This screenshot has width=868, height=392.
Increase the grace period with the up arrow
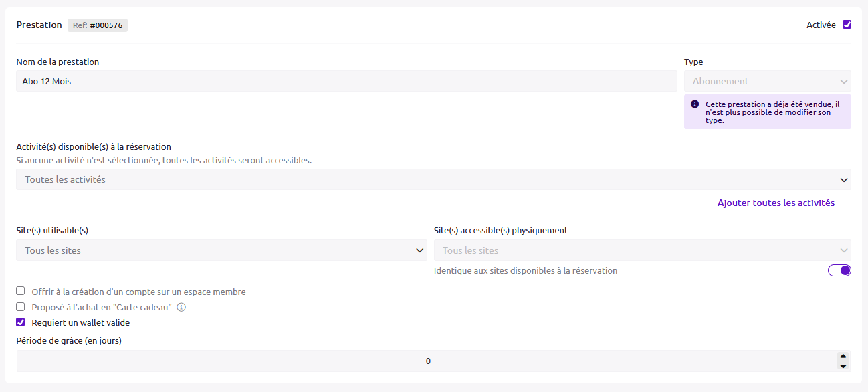(843, 357)
